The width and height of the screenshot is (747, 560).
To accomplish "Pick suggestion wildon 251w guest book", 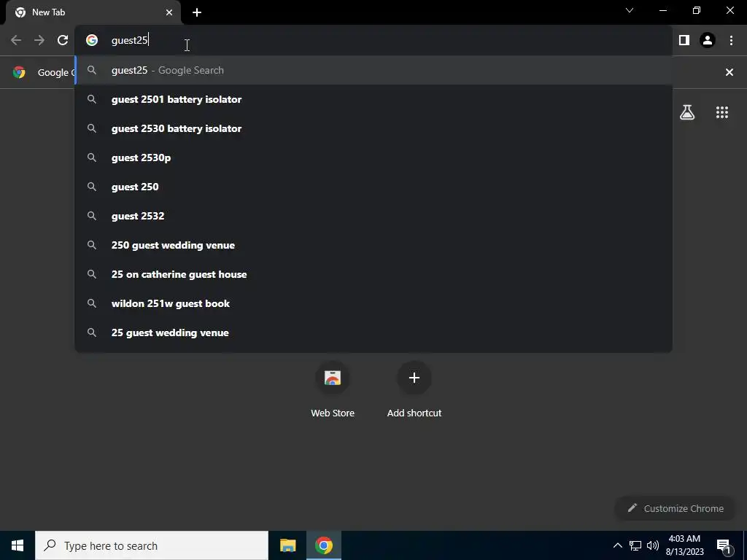I will click(373, 304).
